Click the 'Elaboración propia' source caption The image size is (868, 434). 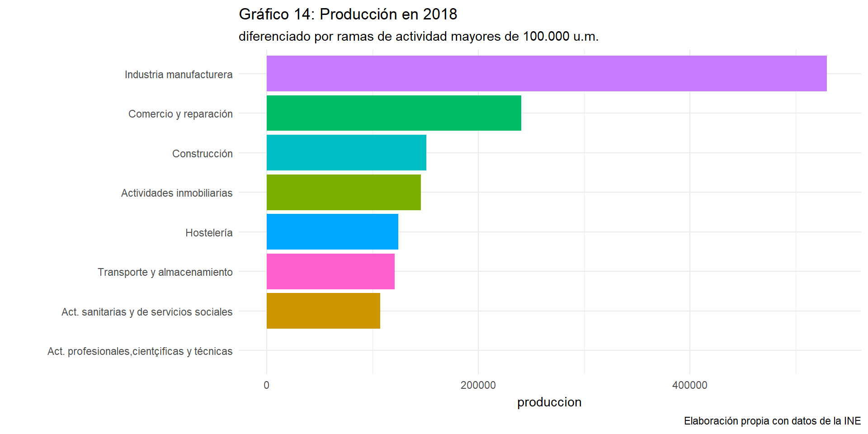[x=772, y=421]
